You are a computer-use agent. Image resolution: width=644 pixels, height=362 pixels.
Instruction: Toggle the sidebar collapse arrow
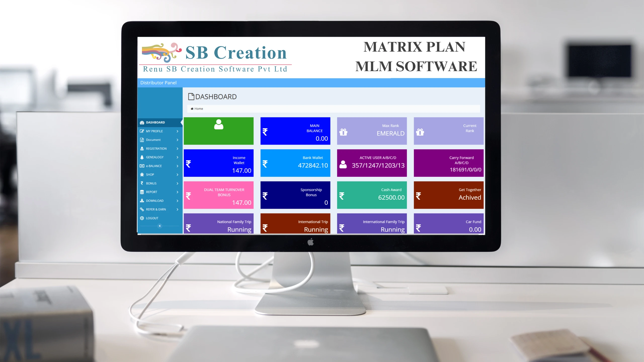(x=160, y=226)
